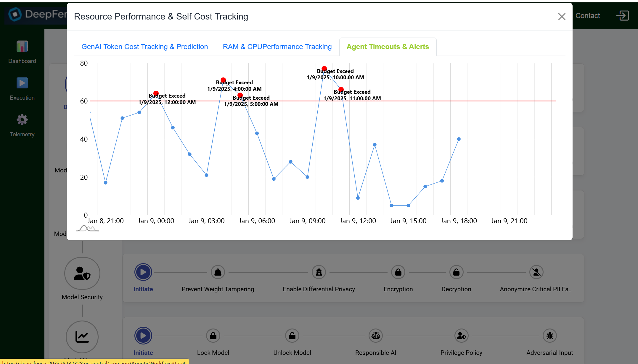This screenshot has height=364, width=638.
Task: Open the Telemetry gear icon
Action: point(22,120)
